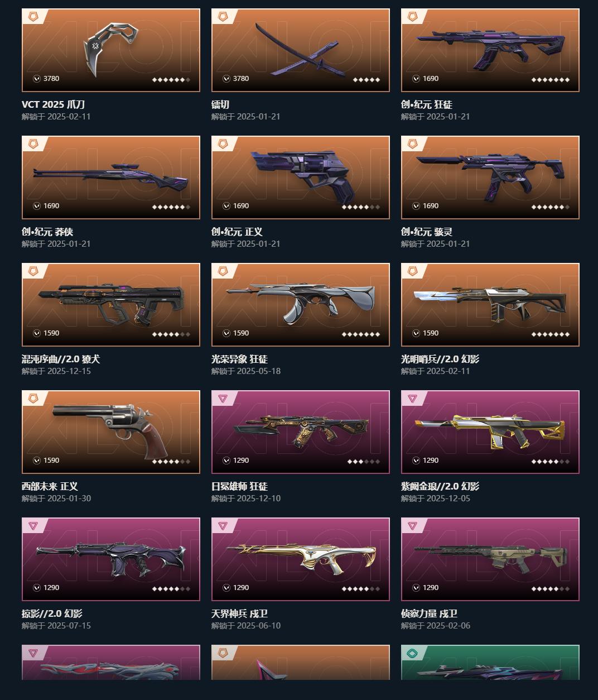Click the VP coin icon next to 3780 on 镭切
Viewport: 598px width, 700px height.
click(x=226, y=79)
